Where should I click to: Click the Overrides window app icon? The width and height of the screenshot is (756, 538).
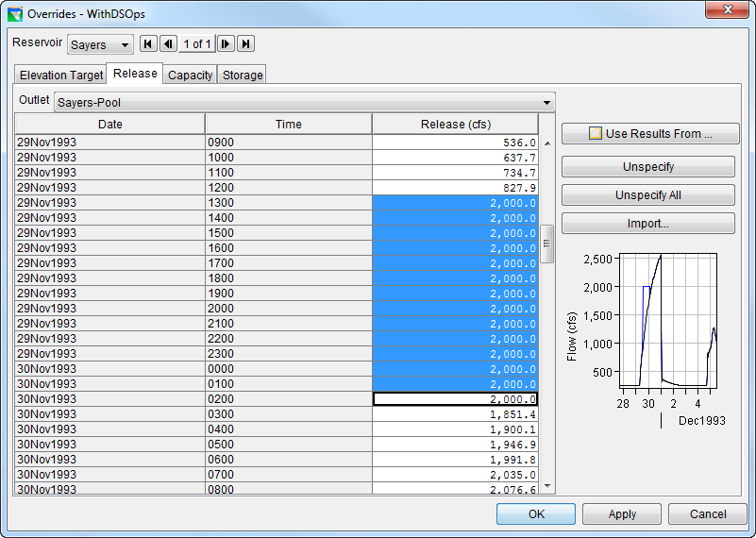[x=15, y=14]
